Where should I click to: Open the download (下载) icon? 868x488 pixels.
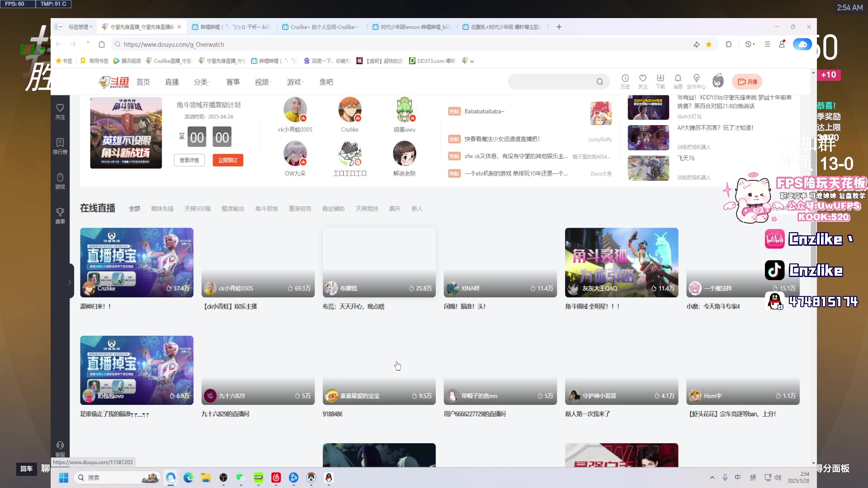point(660,81)
